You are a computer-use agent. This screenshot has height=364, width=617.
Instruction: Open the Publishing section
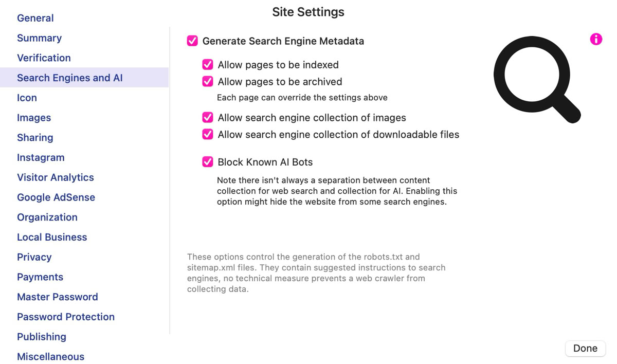tap(42, 337)
